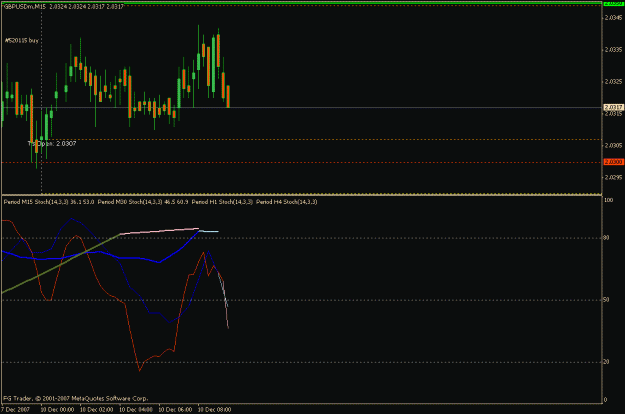This screenshot has width=625, height=414.
Task: Click the 50 level on stochastic scale
Action: pyautogui.click(x=607, y=300)
